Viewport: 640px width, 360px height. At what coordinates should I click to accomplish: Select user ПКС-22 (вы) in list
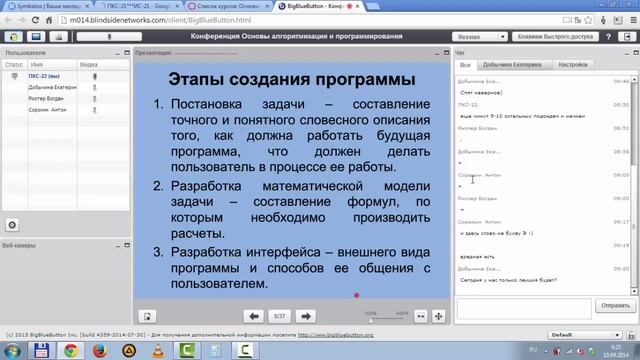(x=44, y=76)
